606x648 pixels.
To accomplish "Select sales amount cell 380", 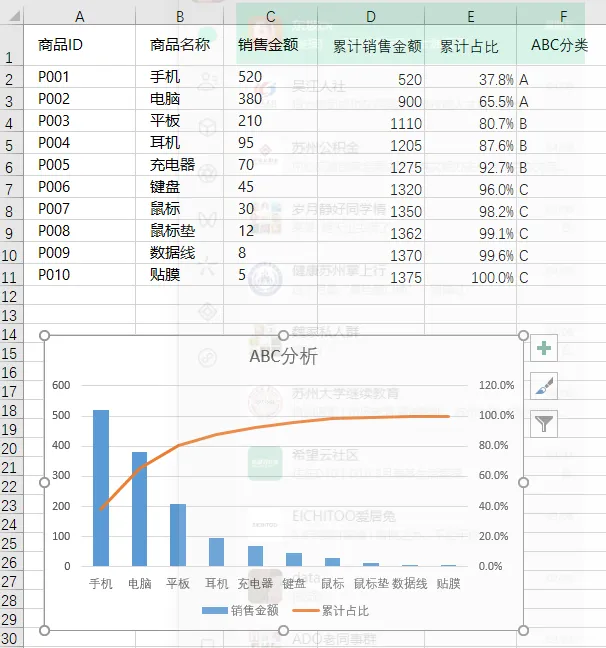I will 270,99.
